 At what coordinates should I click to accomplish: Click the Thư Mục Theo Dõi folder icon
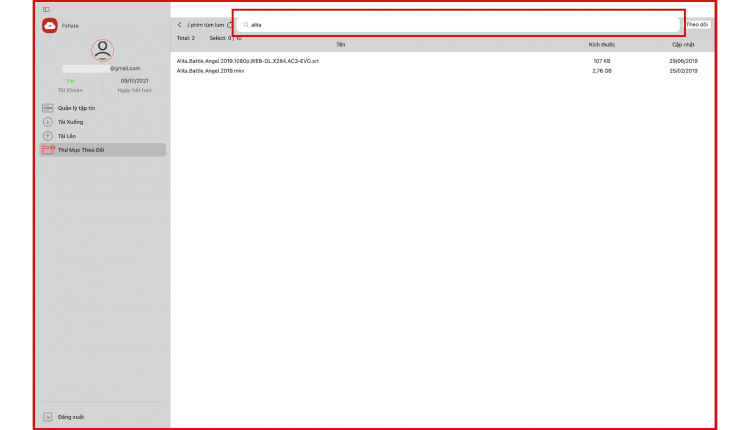click(x=48, y=150)
